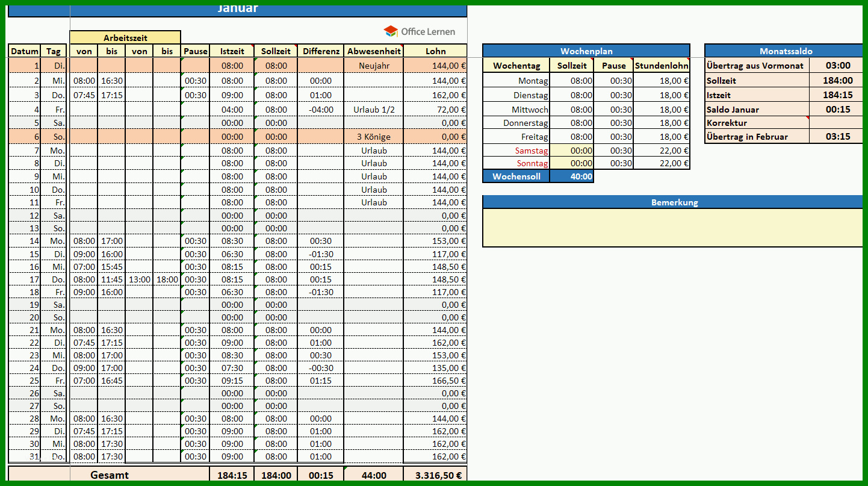Screen dimensions: 868x486
Task: Select the 3 Könige absence cell
Action: [374, 137]
